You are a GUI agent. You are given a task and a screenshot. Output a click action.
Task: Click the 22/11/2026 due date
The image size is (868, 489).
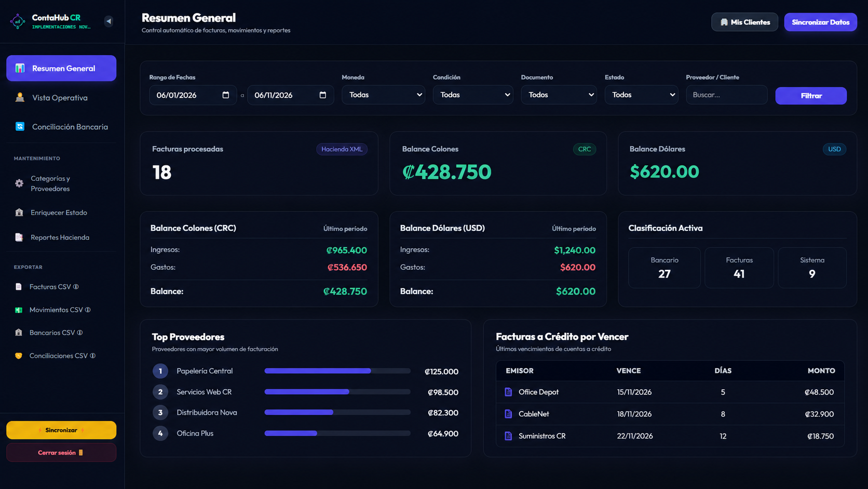635,436
